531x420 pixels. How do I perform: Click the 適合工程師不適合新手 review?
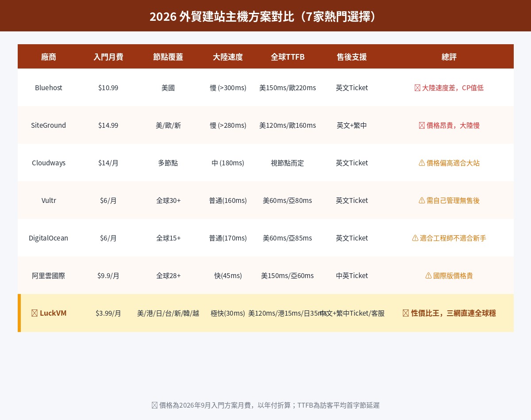(449, 238)
